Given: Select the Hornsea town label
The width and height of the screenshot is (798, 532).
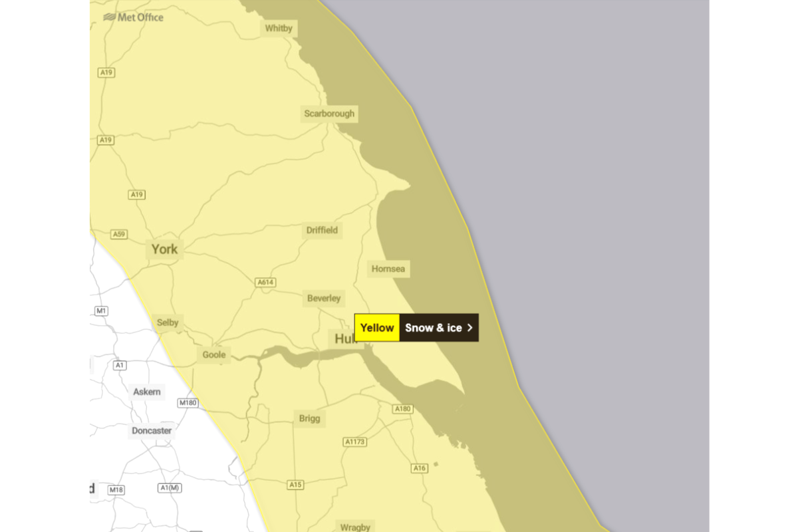Looking at the screenshot, I should 388,269.
